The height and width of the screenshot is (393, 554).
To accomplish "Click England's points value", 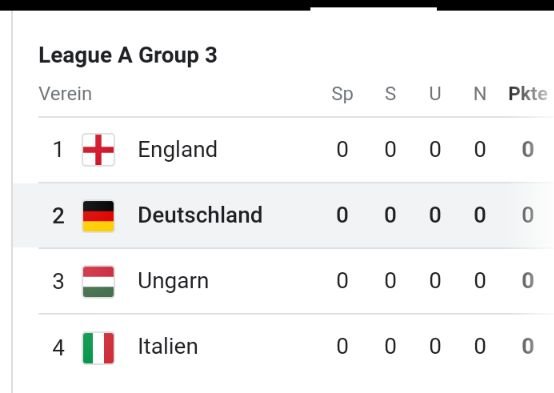I will [x=528, y=149].
